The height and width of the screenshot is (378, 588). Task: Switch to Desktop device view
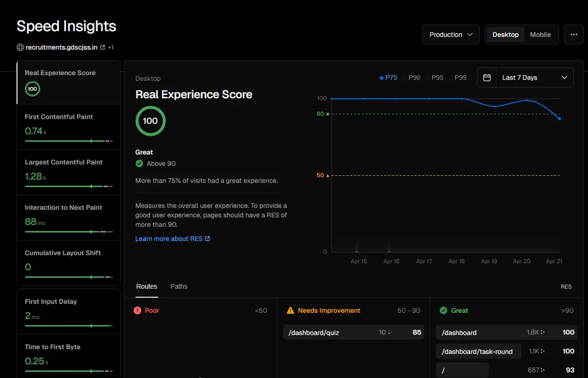point(505,34)
